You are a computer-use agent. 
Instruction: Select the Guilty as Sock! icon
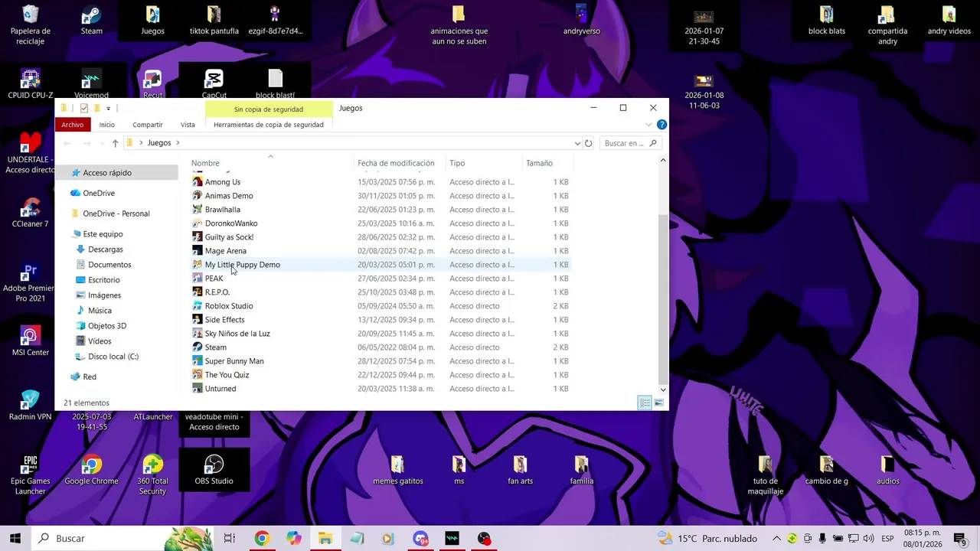(198, 237)
